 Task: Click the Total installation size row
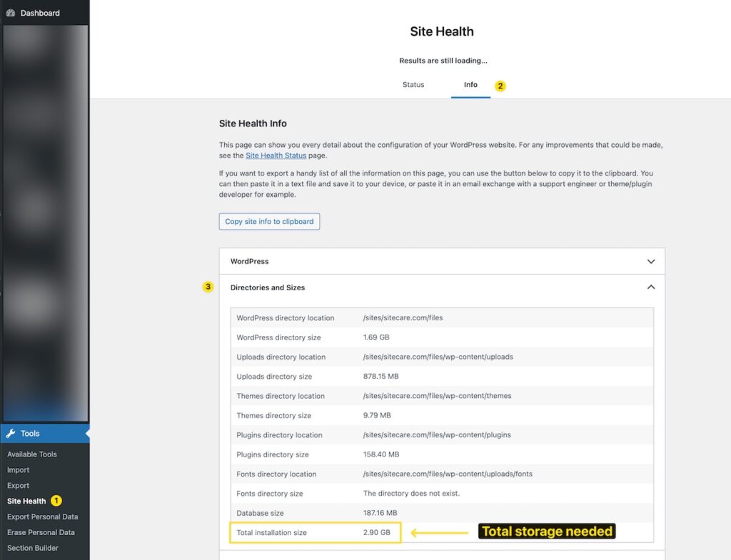pyautogui.click(x=316, y=532)
